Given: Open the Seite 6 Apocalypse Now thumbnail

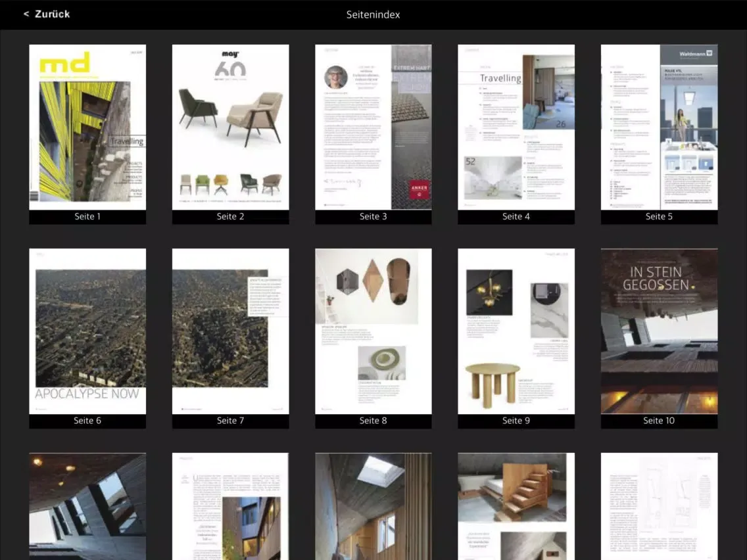Looking at the screenshot, I should click(87, 331).
